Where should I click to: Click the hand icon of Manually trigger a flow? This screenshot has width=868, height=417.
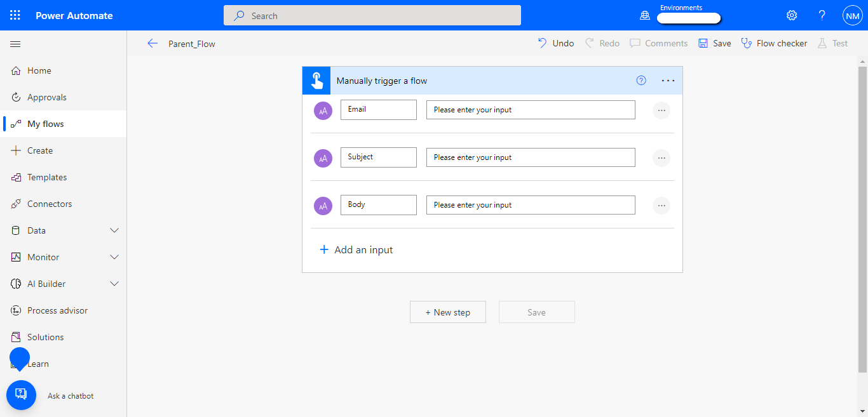[x=316, y=81]
